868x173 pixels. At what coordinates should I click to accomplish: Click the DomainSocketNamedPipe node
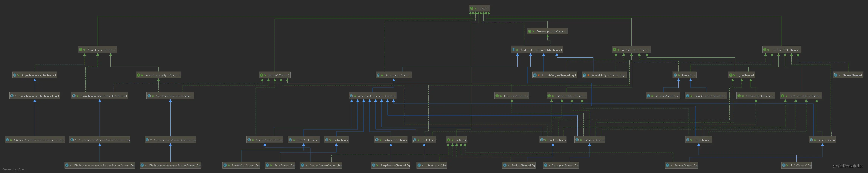[x=706, y=96]
